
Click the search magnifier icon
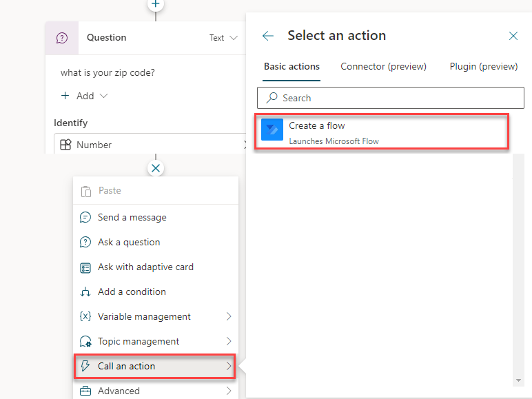coord(272,98)
